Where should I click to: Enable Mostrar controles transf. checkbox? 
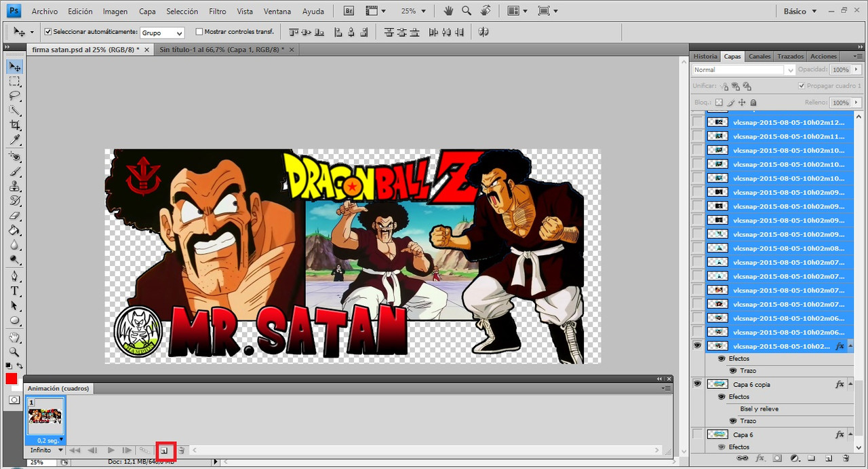tap(199, 32)
